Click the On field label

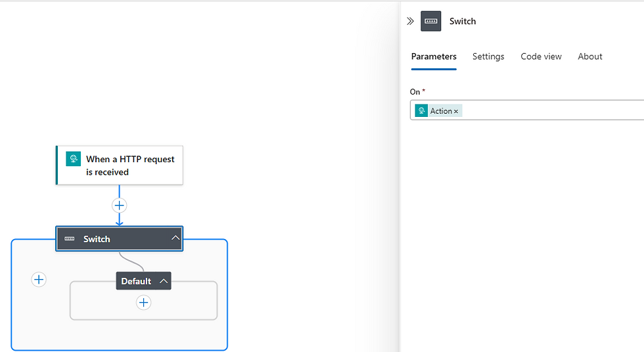[x=415, y=92]
